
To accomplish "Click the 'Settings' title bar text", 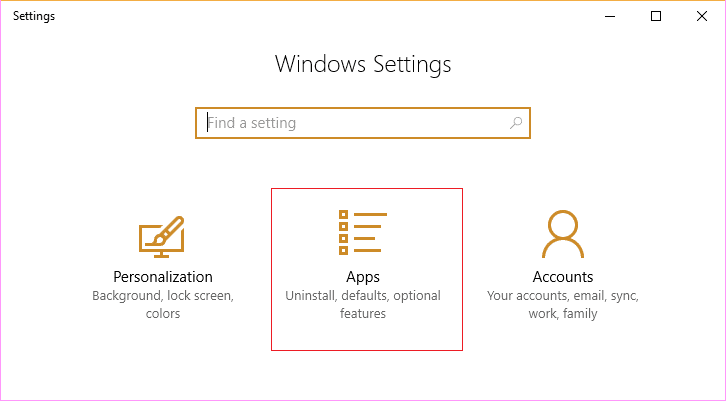I will 34,16.
